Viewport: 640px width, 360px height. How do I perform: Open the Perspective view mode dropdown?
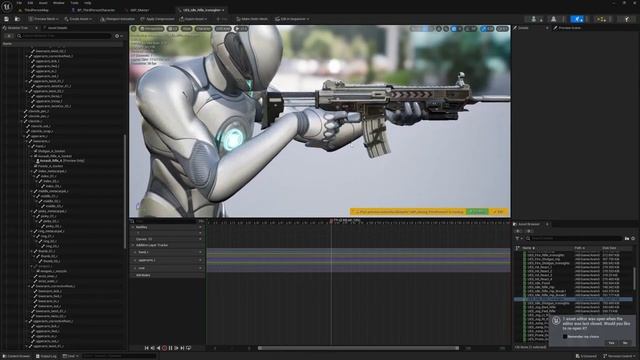pos(152,29)
